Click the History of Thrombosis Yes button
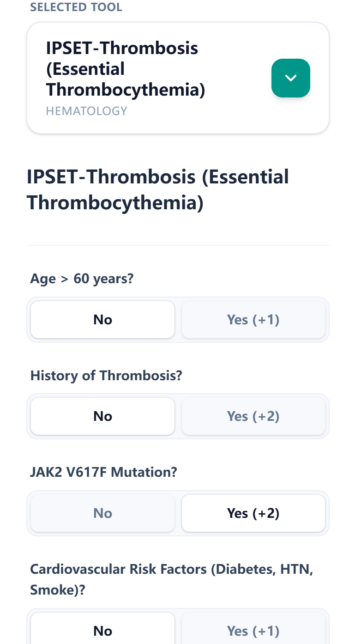Screen dimensions: 343x644 tap(253, 416)
